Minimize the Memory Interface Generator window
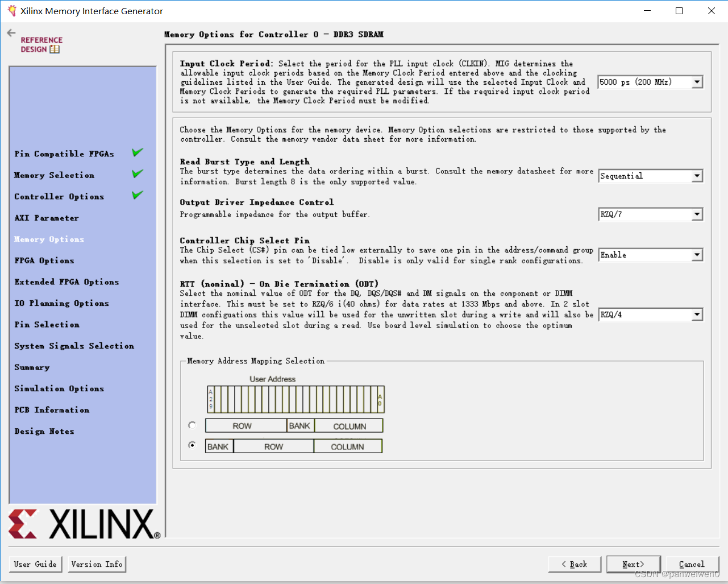The height and width of the screenshot is (584, 728). point(647,11)
